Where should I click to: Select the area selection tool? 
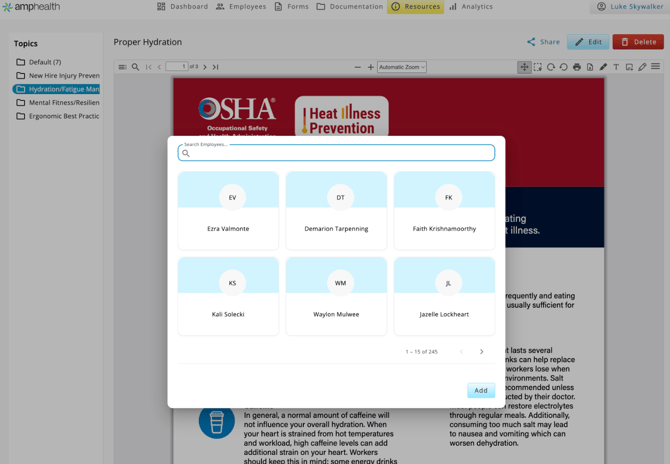point(538,67)
